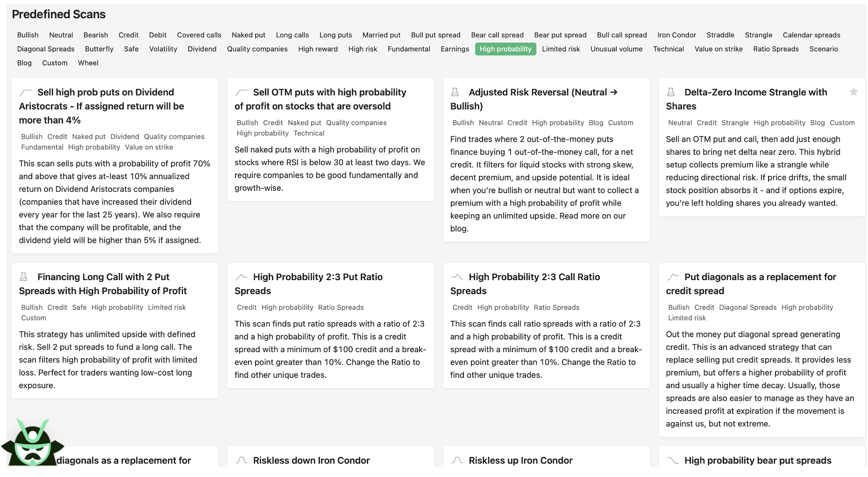Click the samurai mascot logo
Image resolution: width=868 pixels, height=477 pixels.
click(32, 443)
